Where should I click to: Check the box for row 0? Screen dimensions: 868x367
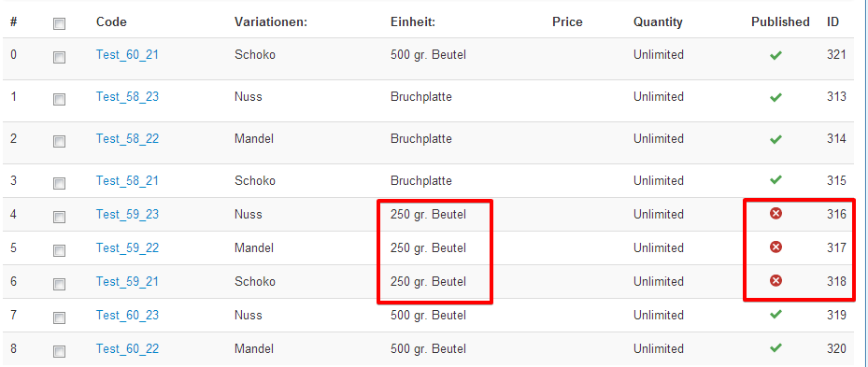click(x=59, y=57)
